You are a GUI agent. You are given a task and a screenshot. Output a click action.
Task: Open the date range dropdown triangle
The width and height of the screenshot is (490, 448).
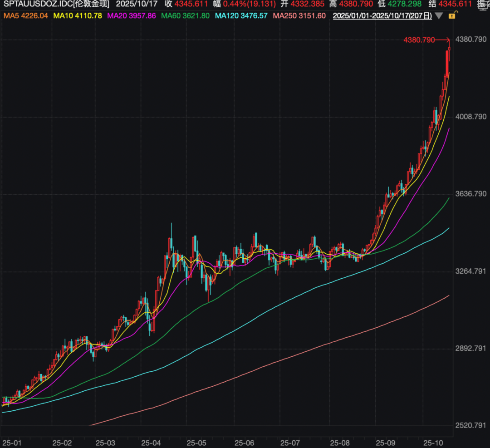click(x=439, y=16)
